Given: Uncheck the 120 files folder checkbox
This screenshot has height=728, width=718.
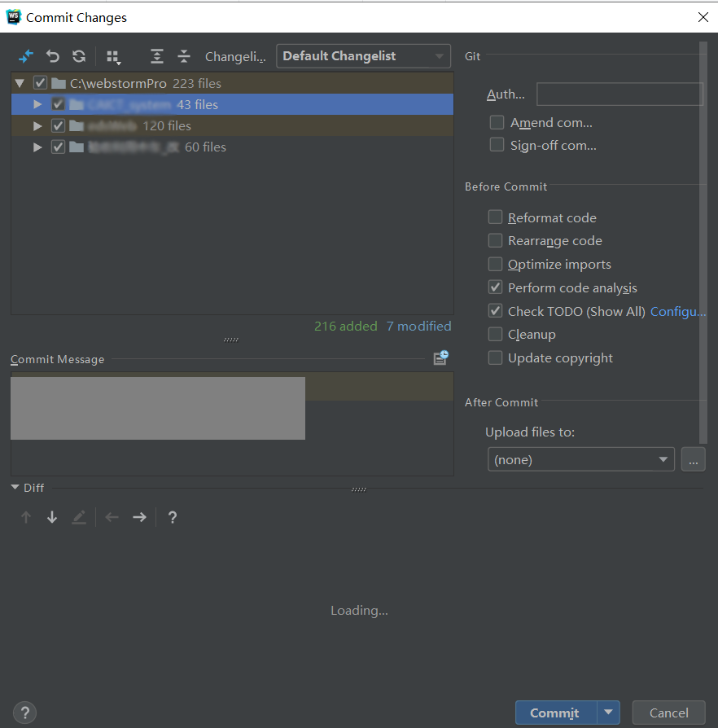Looking at the screenshot, I should click(58, 125).
